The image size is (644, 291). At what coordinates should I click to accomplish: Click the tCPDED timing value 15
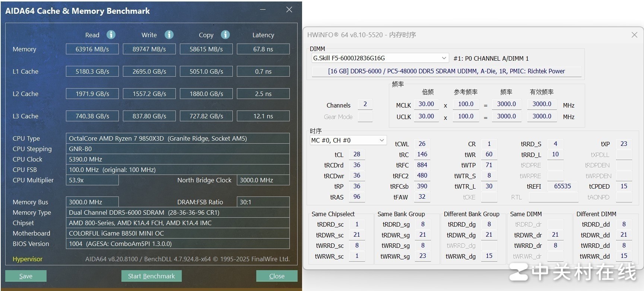(624, 186)
